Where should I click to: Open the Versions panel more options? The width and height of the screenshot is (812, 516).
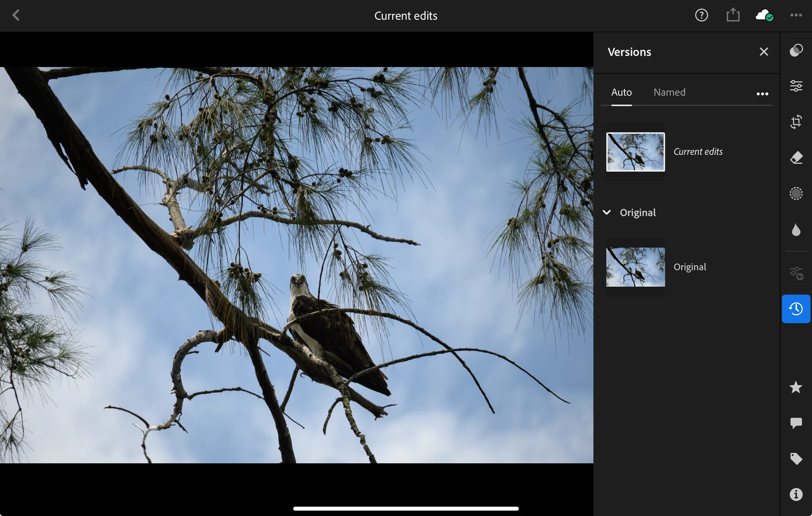pyautogui.click(x=762, y=94)
